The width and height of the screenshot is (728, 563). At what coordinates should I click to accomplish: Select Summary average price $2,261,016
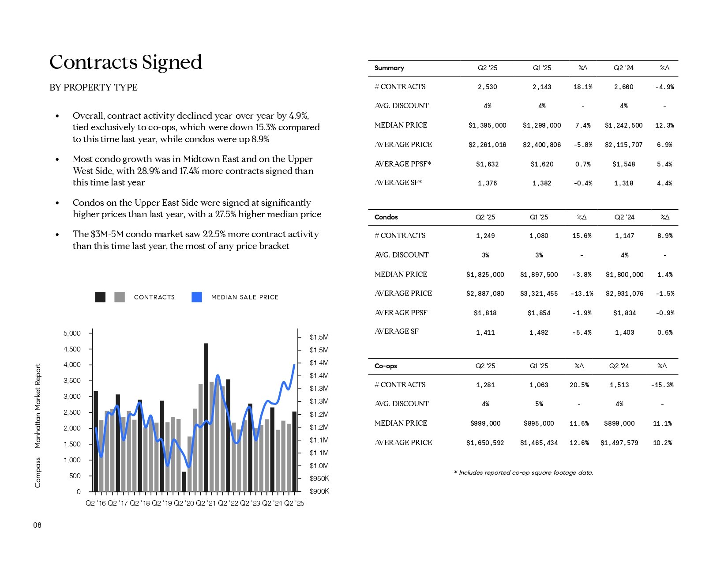488,145
